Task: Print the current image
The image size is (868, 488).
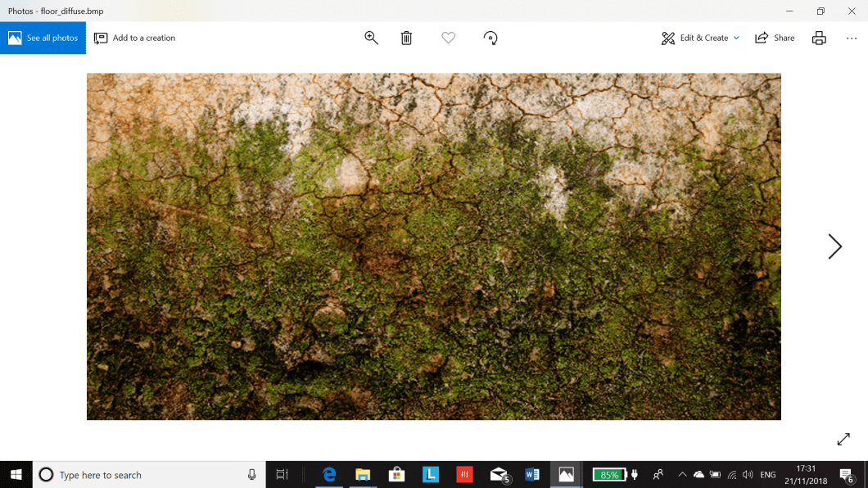Action: [x=819, y=38]
